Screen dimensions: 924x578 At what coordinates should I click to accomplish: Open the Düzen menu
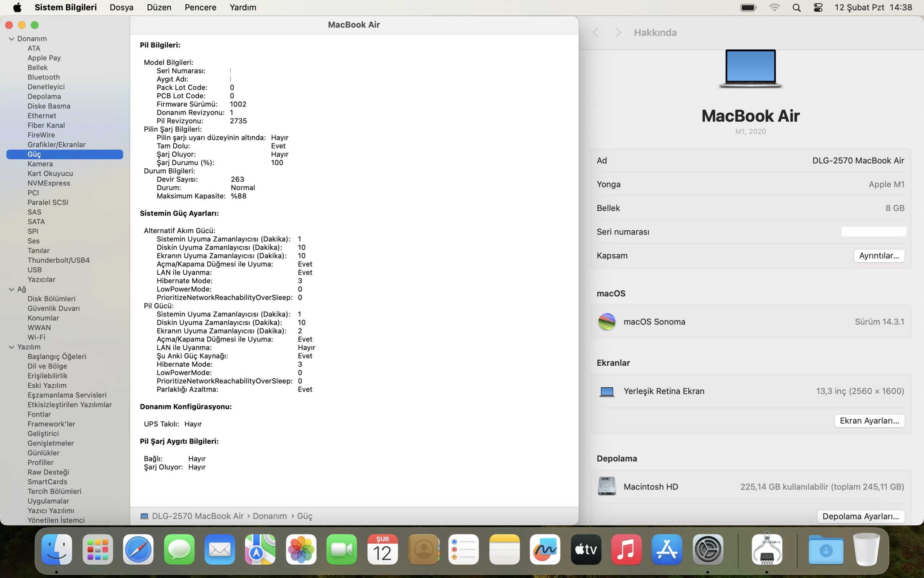(x=159, y=7)
